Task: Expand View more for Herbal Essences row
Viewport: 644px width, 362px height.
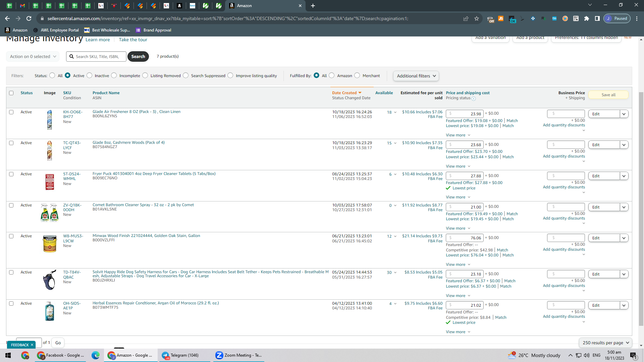Action: [458, 332]
